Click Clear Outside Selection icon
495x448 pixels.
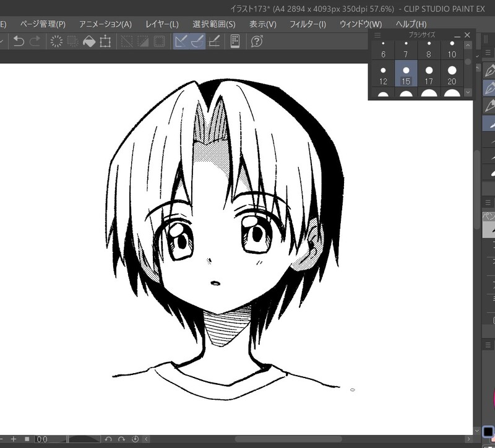(x=73, y=41)
